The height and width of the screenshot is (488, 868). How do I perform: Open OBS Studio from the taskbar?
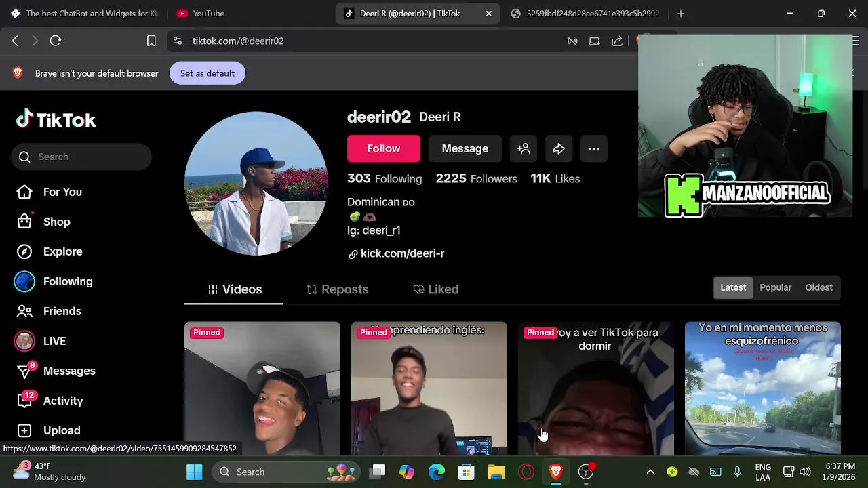click(586, 472)
